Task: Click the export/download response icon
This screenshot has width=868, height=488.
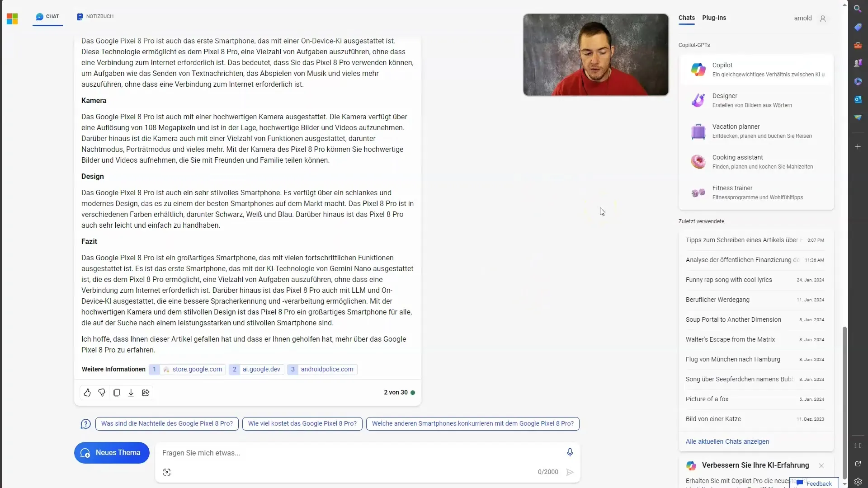Action: [x=131, y=392]
